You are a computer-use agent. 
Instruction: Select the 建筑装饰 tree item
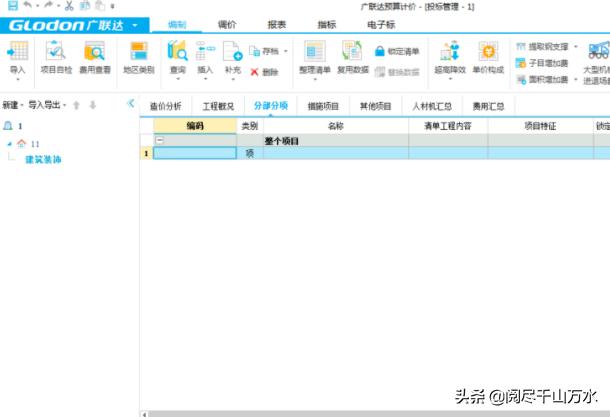tap(43, 159)
